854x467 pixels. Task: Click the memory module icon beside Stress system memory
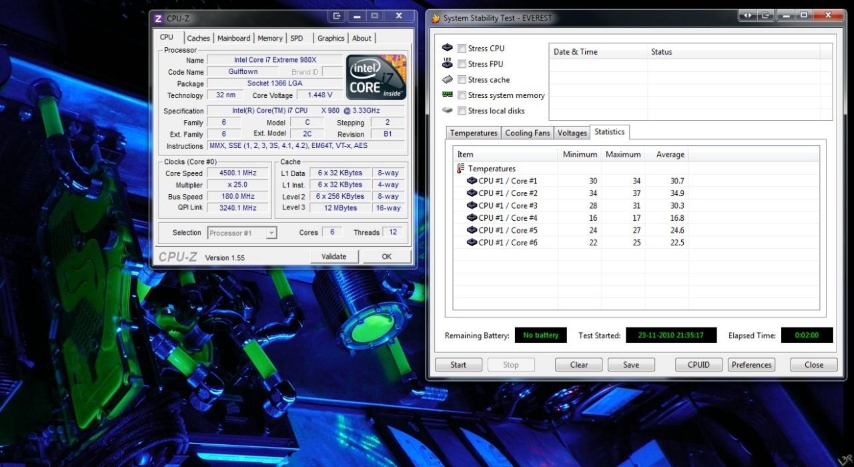coord(448,94)
